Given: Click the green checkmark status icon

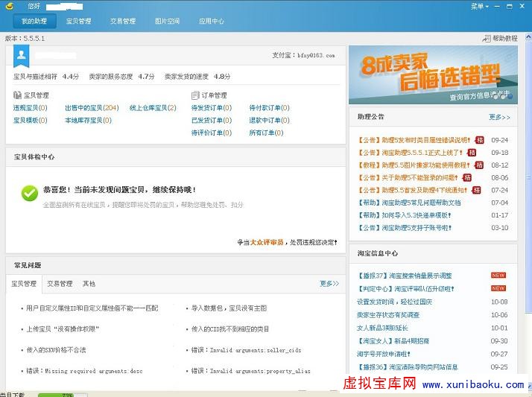Looking at the screenshot, I should pyautogui.click(x=29, y=193).
